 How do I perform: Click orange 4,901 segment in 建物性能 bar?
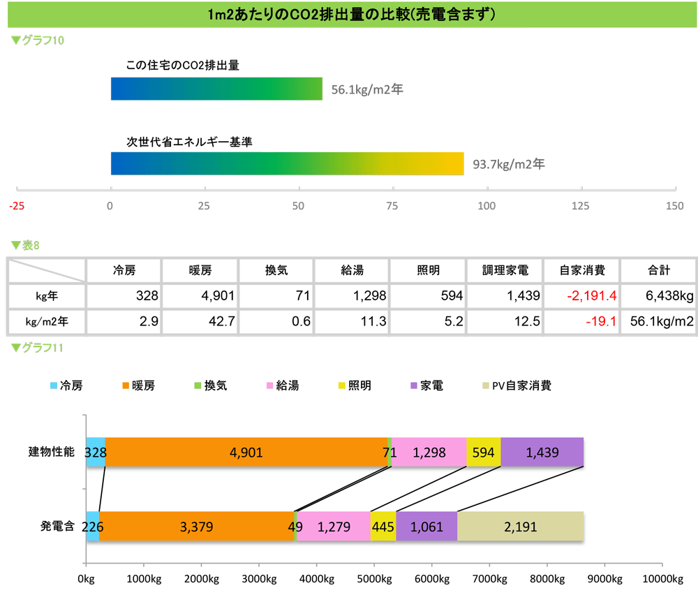point(246,452)
